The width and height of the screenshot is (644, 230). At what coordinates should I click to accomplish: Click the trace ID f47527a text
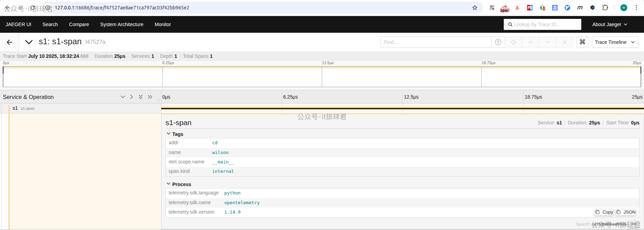click(x=95, y=42)
